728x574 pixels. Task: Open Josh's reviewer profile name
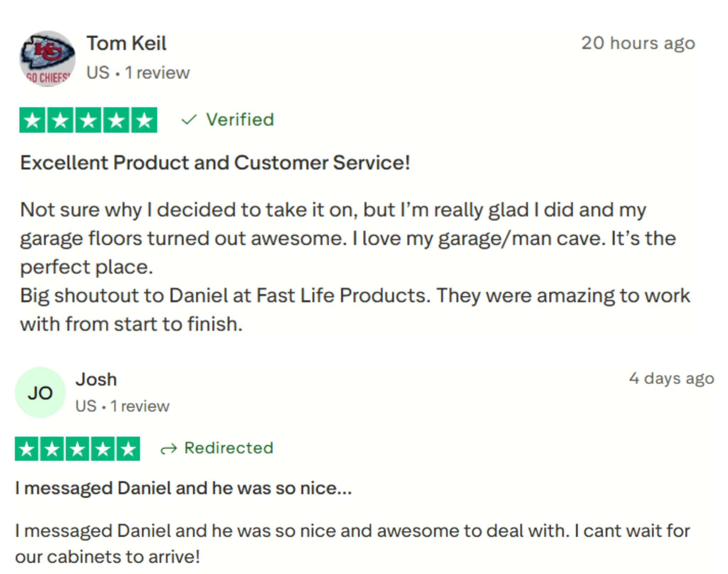(96, 379)
